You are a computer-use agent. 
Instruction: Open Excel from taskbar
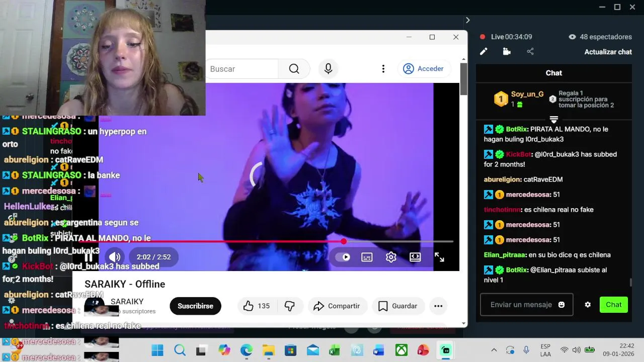point(335,350)
